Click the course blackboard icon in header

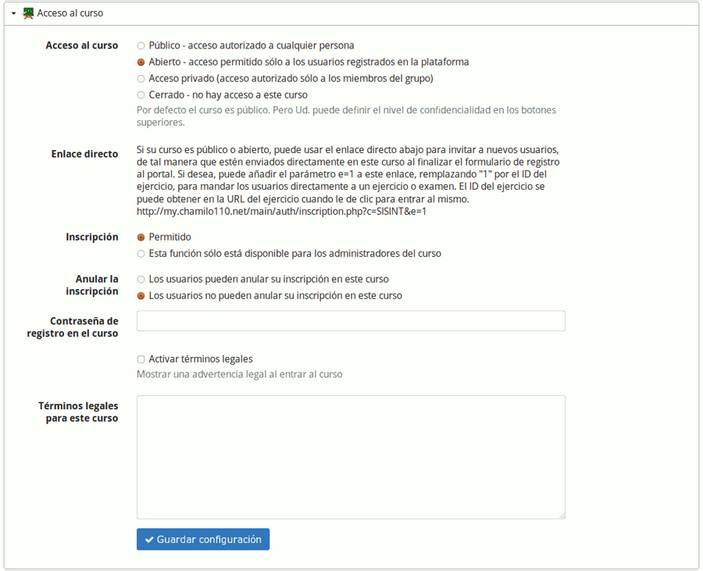(x=28, y=13)
